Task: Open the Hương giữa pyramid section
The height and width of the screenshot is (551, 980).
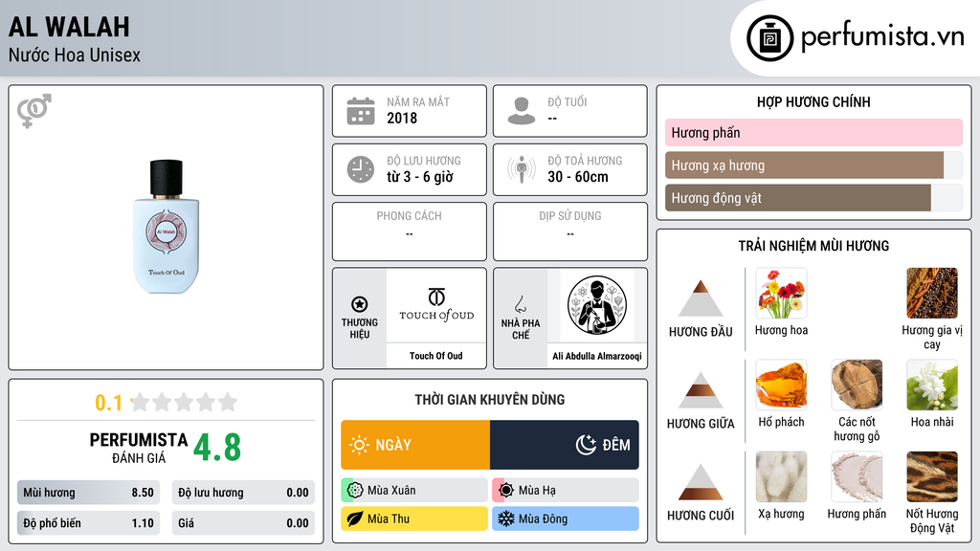Action: pos(701,401)
